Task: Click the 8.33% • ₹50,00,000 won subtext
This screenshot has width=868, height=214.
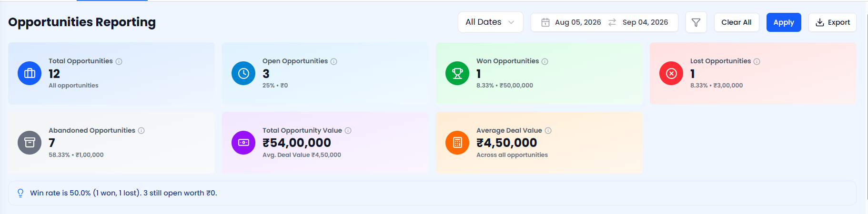Action: pos(505,86)
